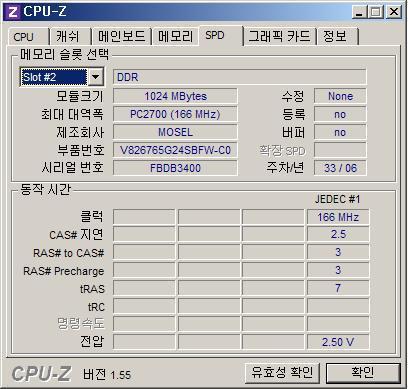Expand the Slot #2 dropdown arrow
Image resolution: width=408 pixels, height=389 pixels.
click(x=96, y=77)
